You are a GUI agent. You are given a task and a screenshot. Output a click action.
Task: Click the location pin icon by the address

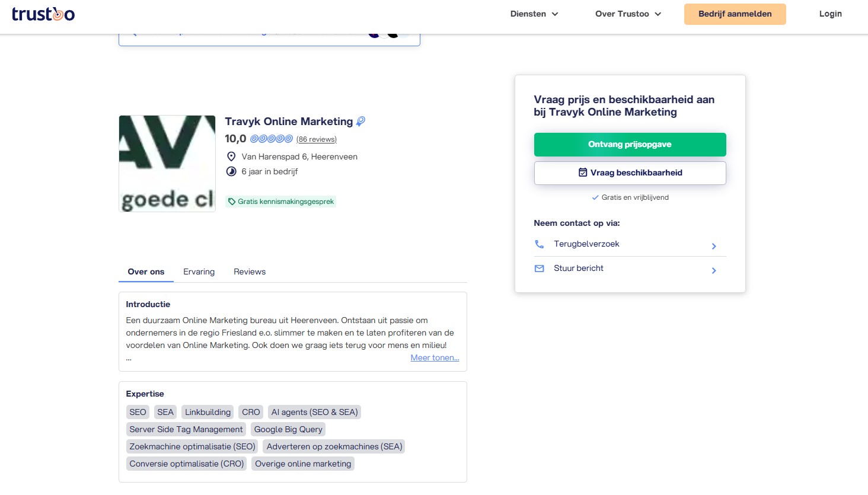(231, 157)
